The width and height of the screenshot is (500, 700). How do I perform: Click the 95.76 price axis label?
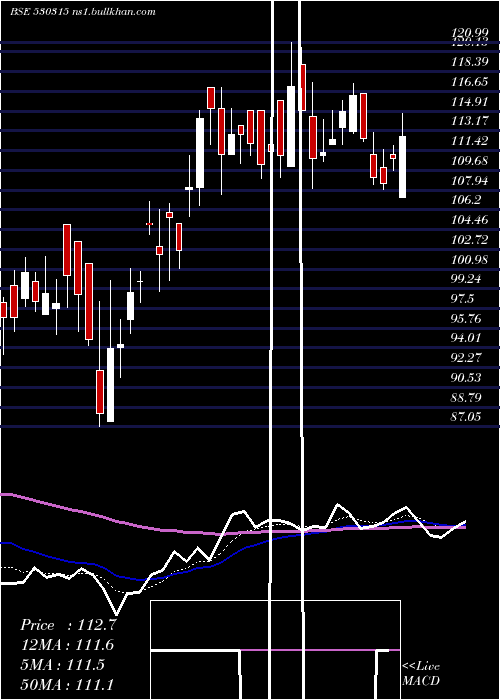[x=466, y=318]
